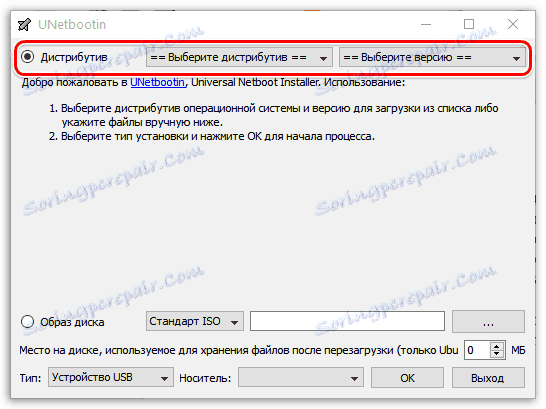Increase persistent space value with up arrow
The height and width of the screenshot is (409, 546).
(497, 346)
